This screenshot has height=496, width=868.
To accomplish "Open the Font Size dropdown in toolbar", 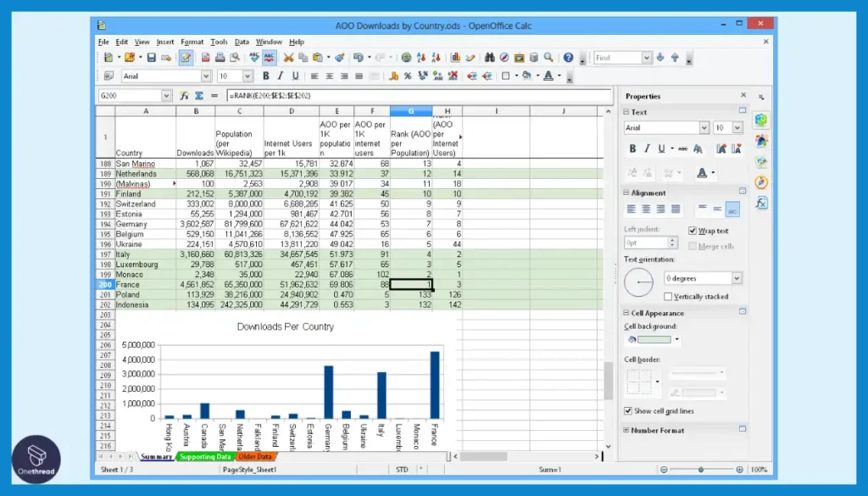I will pos(248,76).
